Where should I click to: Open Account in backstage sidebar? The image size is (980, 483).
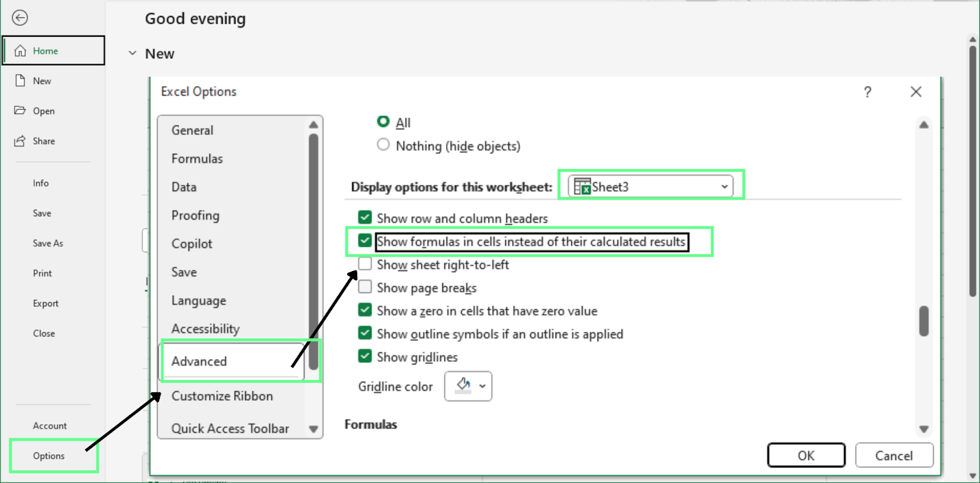50,425
